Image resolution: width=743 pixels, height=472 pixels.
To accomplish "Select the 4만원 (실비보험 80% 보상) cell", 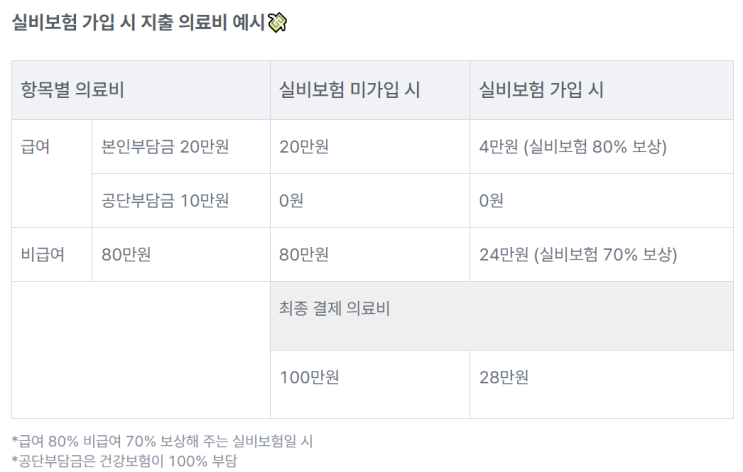I will tap(601, 146).
